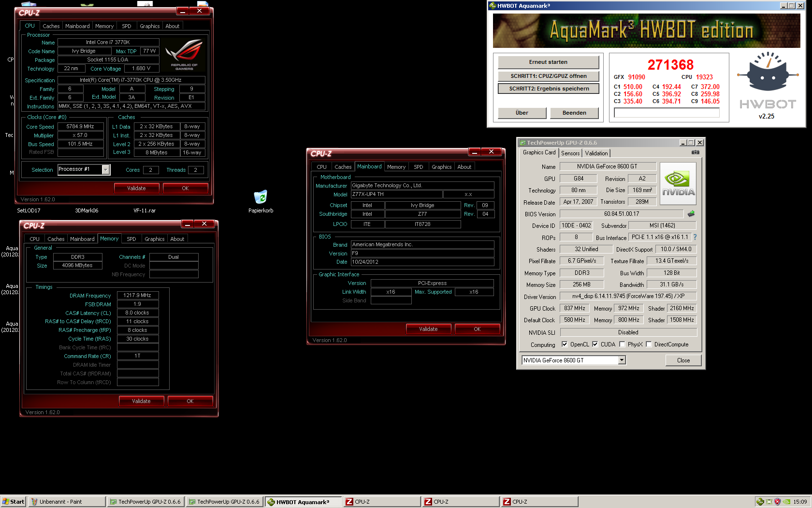Click the Bus Interface question mark icon
Image resolution: width=812 pixels, height=508 pixels.
click(695, 237)
